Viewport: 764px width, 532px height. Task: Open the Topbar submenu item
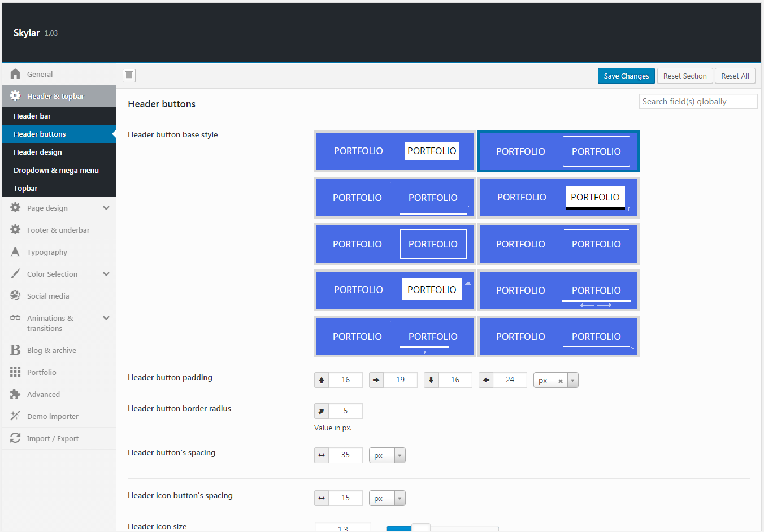(59, 188)
